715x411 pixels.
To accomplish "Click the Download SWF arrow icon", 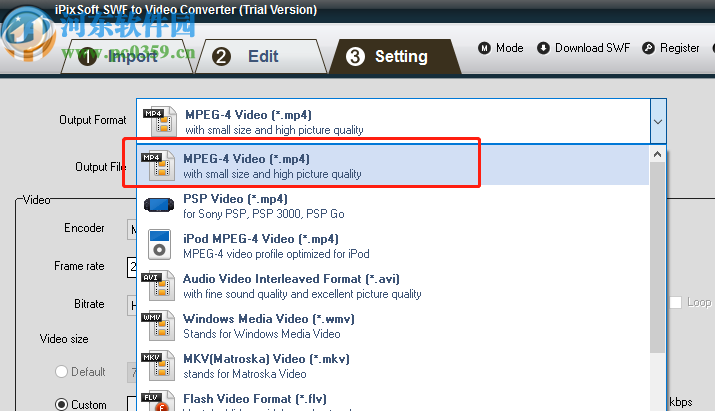I will click(543, 48).
